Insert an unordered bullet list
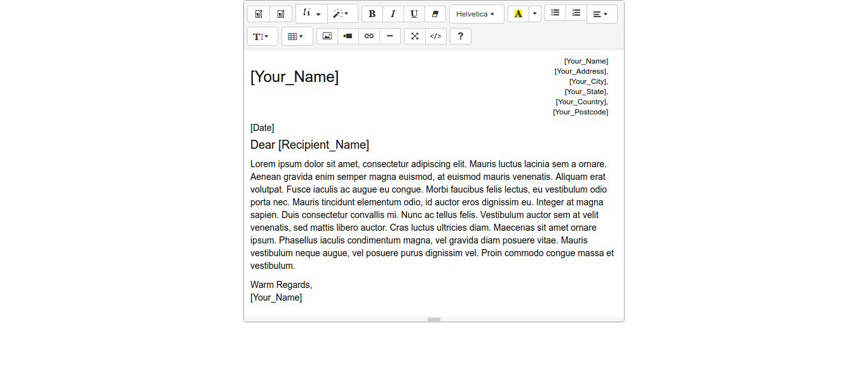 555,13
